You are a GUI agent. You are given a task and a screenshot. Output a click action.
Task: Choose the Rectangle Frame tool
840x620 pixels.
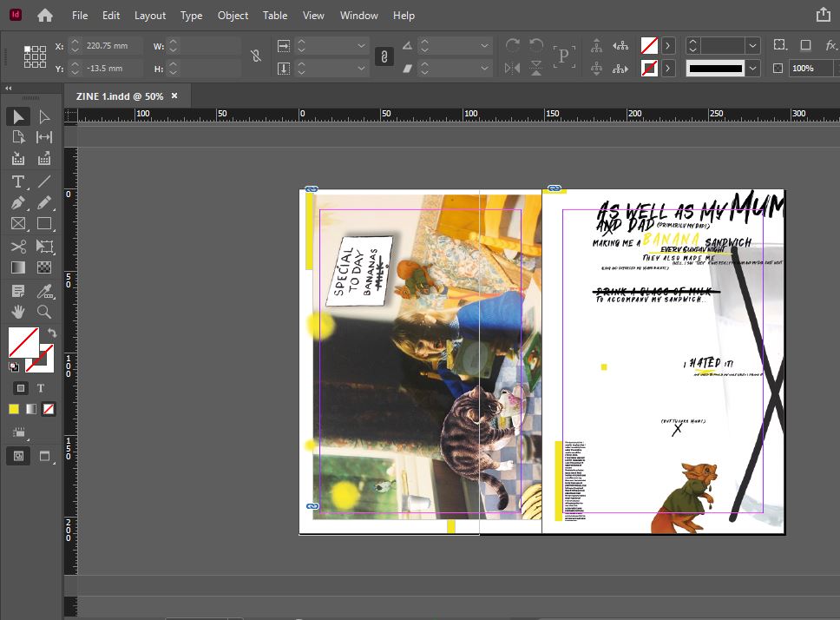click(17, 224)
